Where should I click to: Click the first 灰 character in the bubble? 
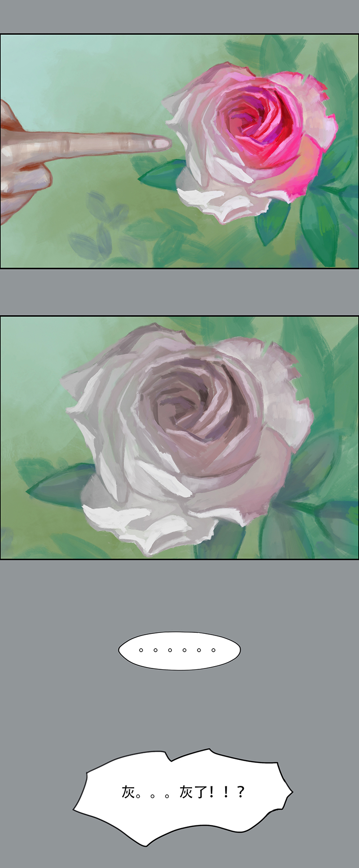point(128,792)
